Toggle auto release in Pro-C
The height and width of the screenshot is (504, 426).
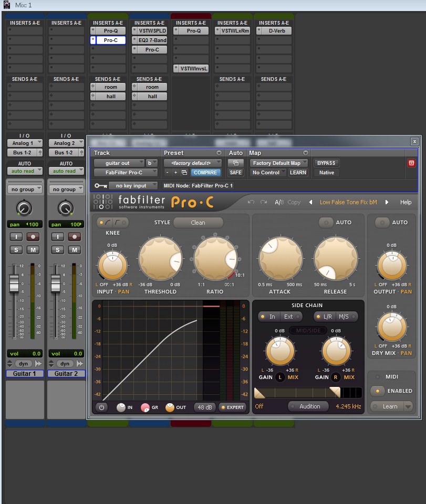click(x=326, y=223)
